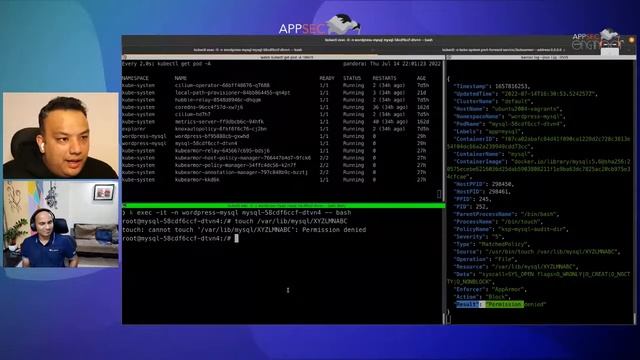Image resolution: width=640 pixels, height=360 pixels.
Task: Click the "UpdatedTime" JSON line
Action: click(526, 94)
